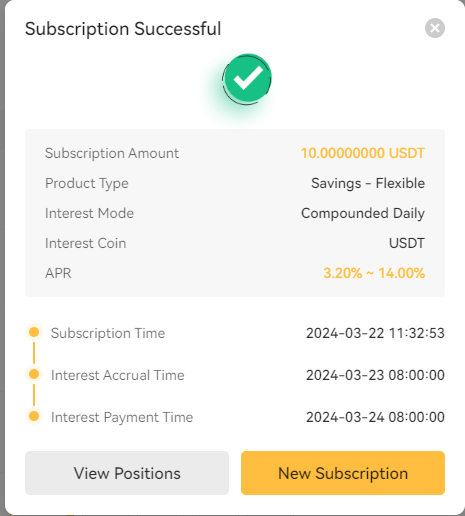465x516 pixels.
Task: Close the Subscription Successful dialog
Action: click(435, 28)
